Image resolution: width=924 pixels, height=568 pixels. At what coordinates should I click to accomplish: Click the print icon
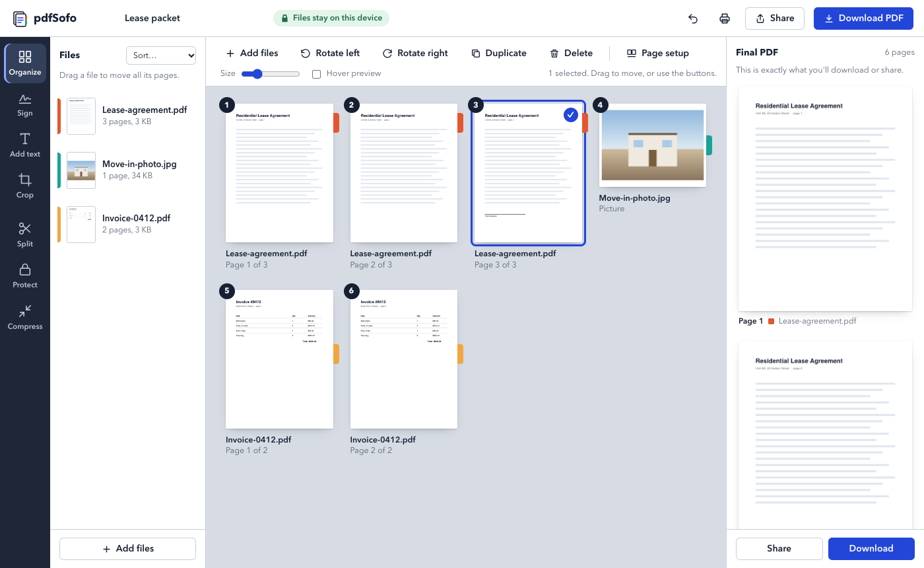[725, 18]
